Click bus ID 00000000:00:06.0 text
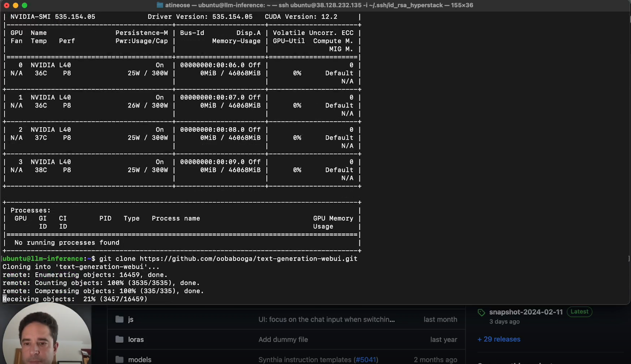Viewport: 631px width, 364px height. pyautogui.click(x=212, y=65)
